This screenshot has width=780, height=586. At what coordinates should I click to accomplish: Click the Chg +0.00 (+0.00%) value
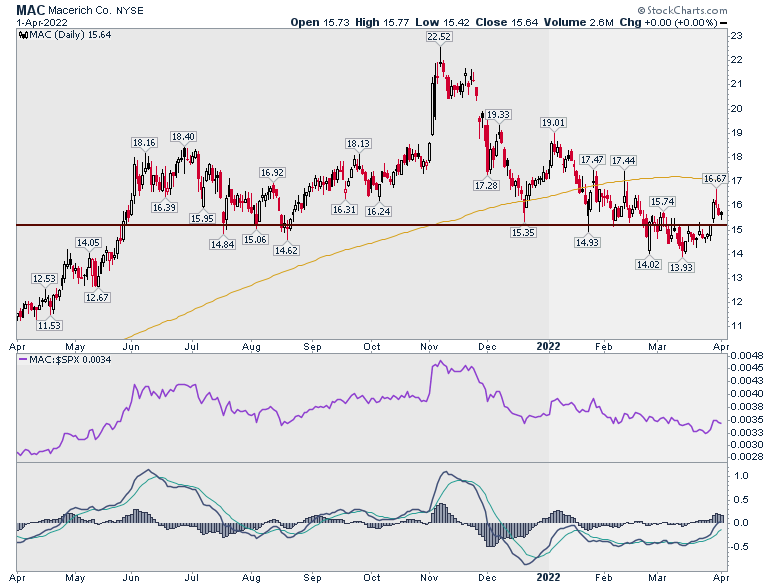click(668, 22)
